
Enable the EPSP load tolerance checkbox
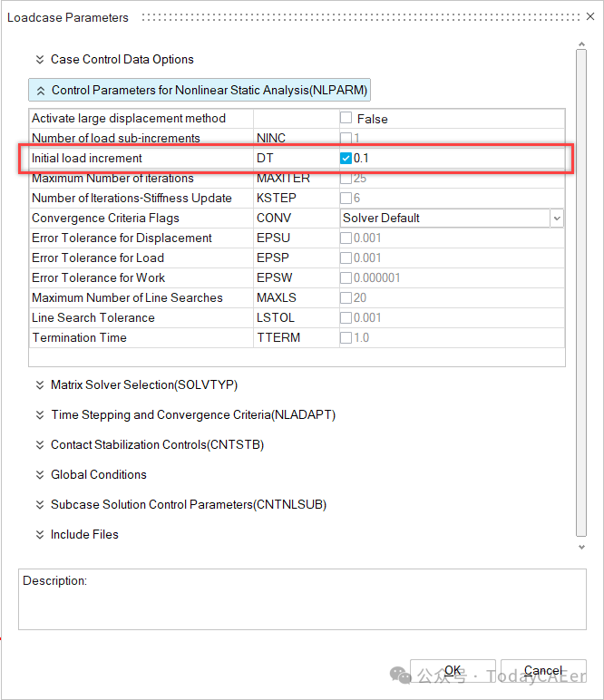346,258
